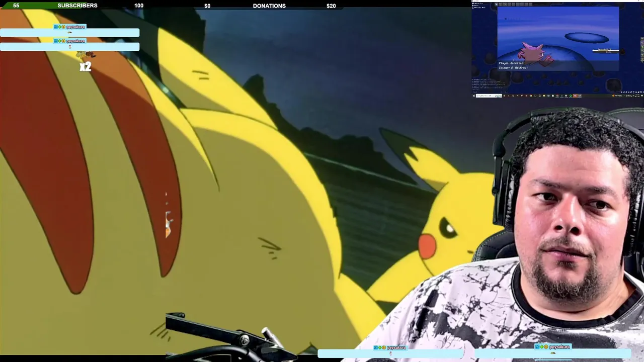
Task: Click the $20 donation goal value
Action: [x=331, y=6]
